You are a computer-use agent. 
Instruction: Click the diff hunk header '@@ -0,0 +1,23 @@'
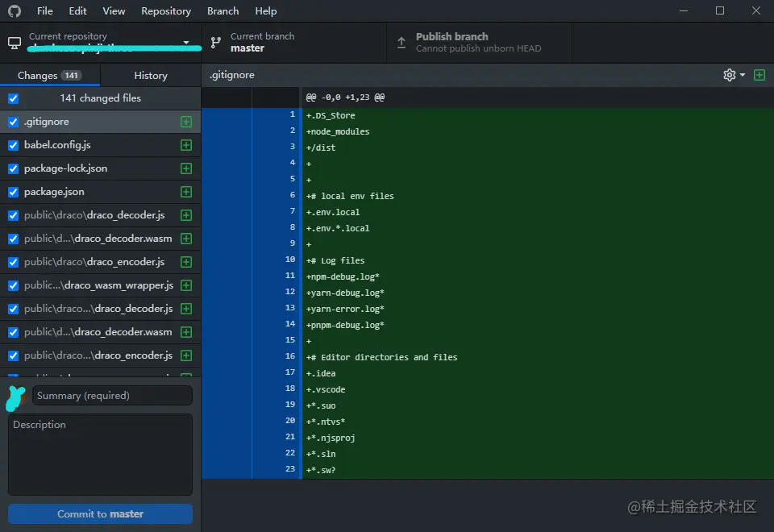coord(346,98)
